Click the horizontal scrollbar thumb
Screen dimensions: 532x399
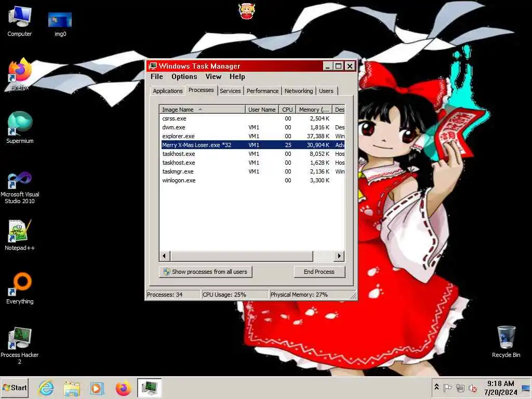241,256
